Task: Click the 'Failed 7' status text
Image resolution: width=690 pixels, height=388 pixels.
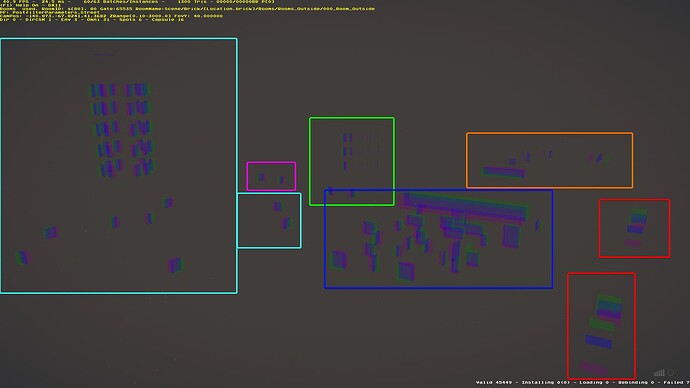Action: (x=676, y=382)
